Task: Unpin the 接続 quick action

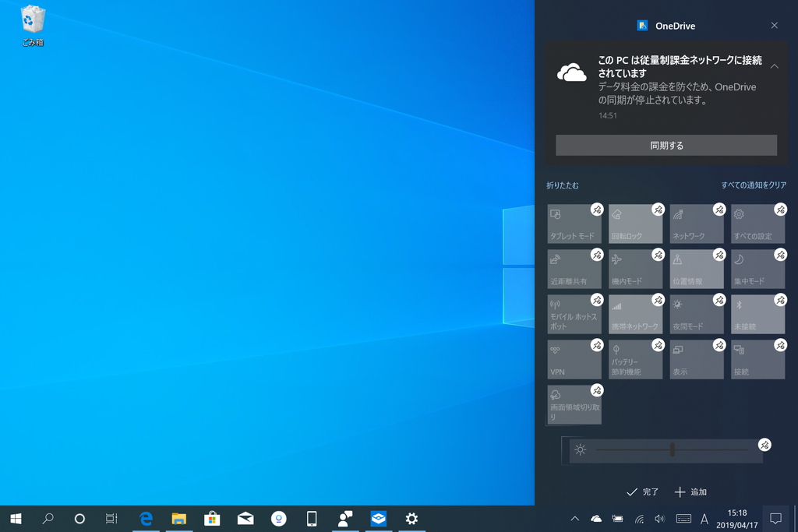Action: pos(780,345)
